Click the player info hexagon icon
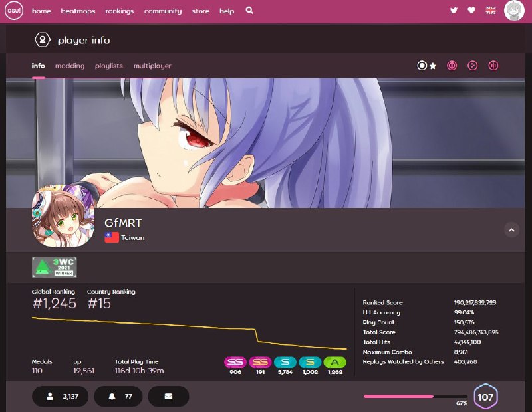 (x=43, y=40)
